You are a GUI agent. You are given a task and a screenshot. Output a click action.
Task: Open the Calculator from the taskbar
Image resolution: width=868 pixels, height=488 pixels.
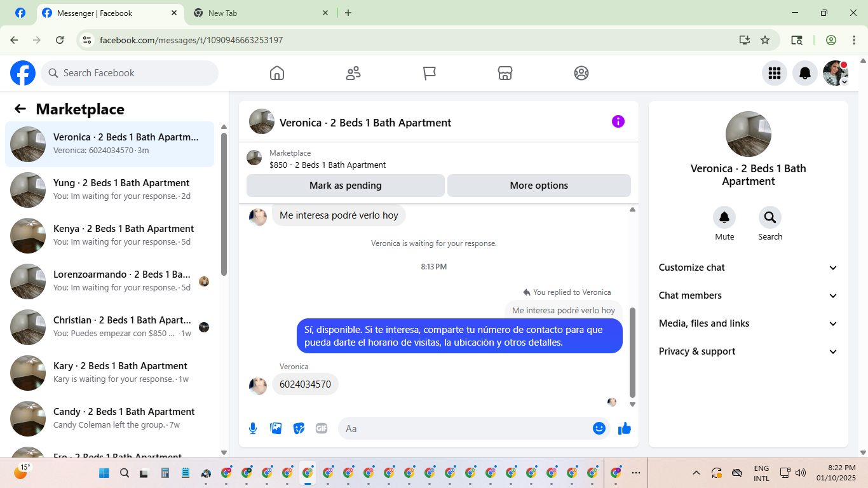[x=165, y=473]
